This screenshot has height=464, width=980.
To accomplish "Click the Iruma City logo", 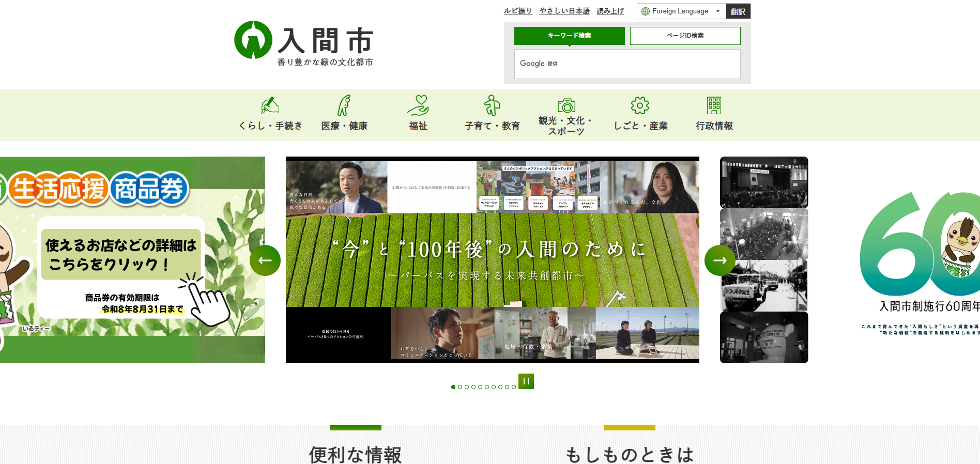I will pyautogui.click(x=303, y=44).
